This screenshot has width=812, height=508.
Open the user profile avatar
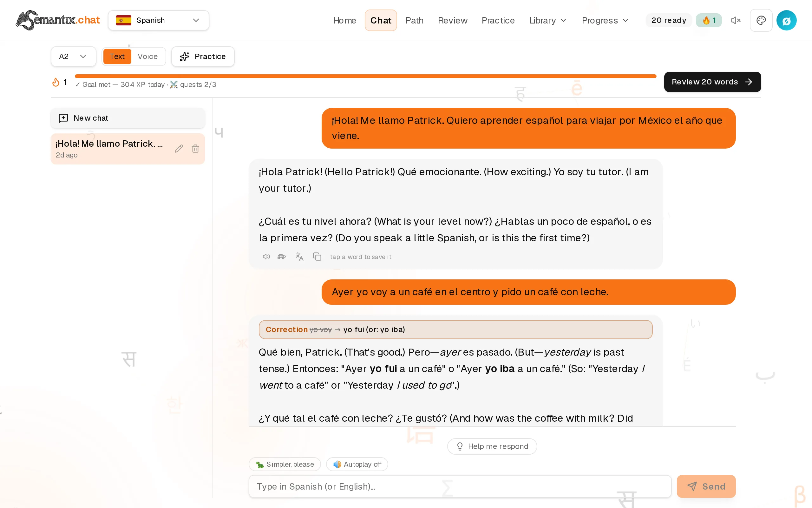click(787, 21)
